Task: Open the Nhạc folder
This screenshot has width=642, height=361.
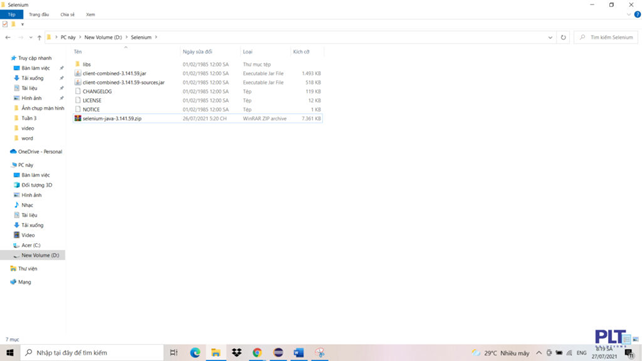Action: (27, 205)
